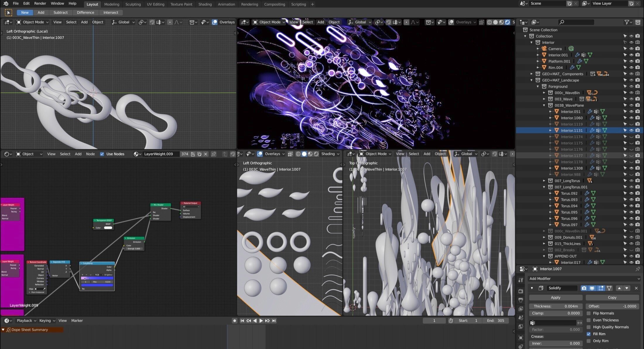Screen dimensions: 644x349
Task: Select the Intersect selection mode button
Action: tap(111, 13)
